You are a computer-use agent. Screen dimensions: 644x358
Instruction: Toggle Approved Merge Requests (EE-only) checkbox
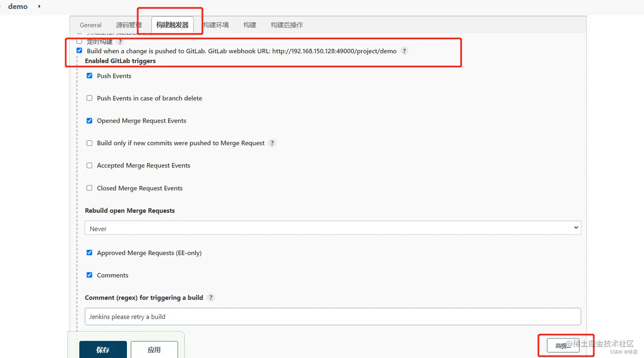89,252
